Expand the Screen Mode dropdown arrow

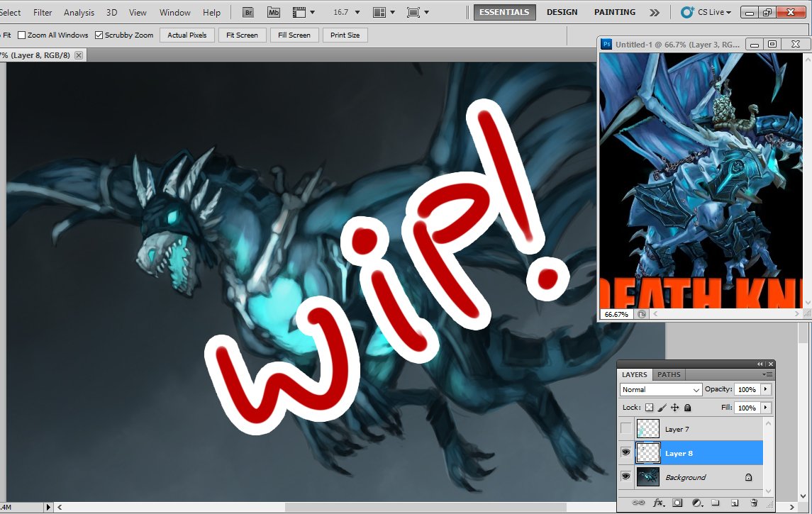(x=426, y=13)
